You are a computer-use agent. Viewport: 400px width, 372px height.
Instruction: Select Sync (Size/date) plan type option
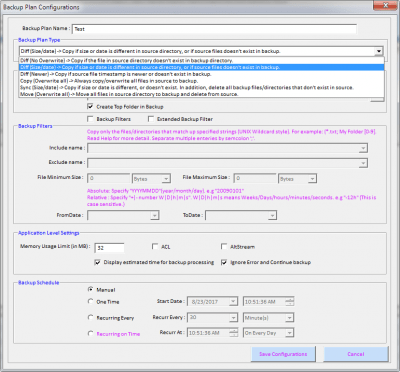click(x=201, y=87)
